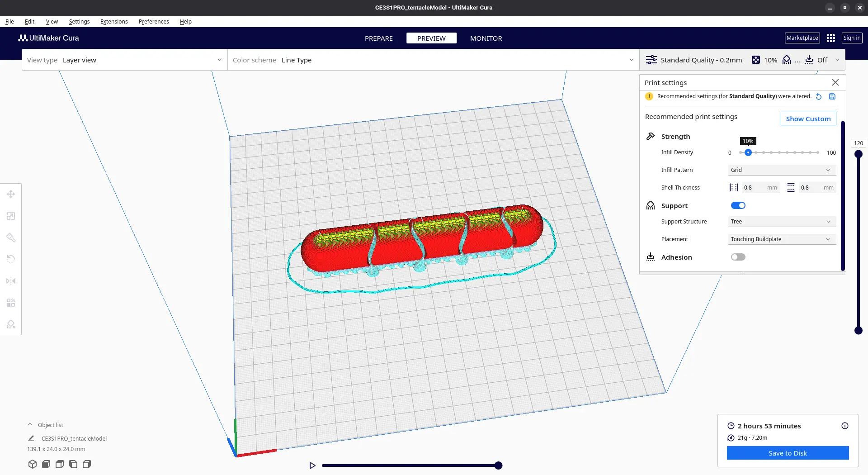Viewport: 868px width, 475px height.
Task: Click the 21g · 7.20m material estimate
Action: (x=752, y=437)
